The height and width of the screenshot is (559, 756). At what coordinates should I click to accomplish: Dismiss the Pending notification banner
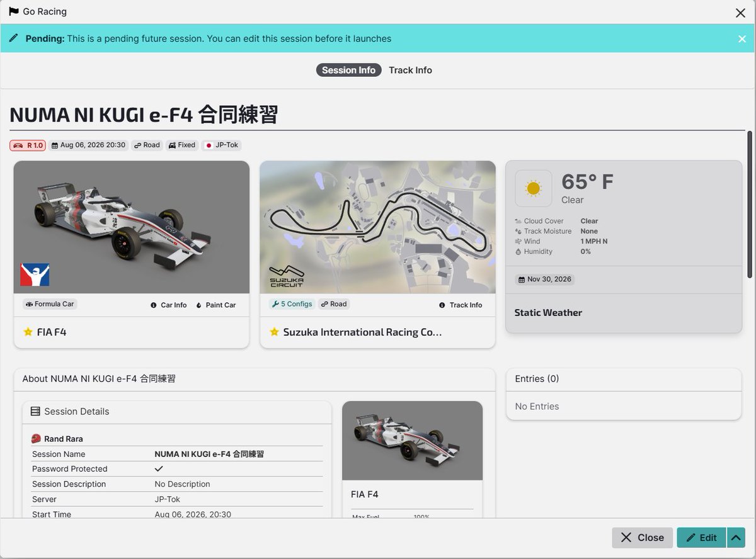[x=742, y=38]
